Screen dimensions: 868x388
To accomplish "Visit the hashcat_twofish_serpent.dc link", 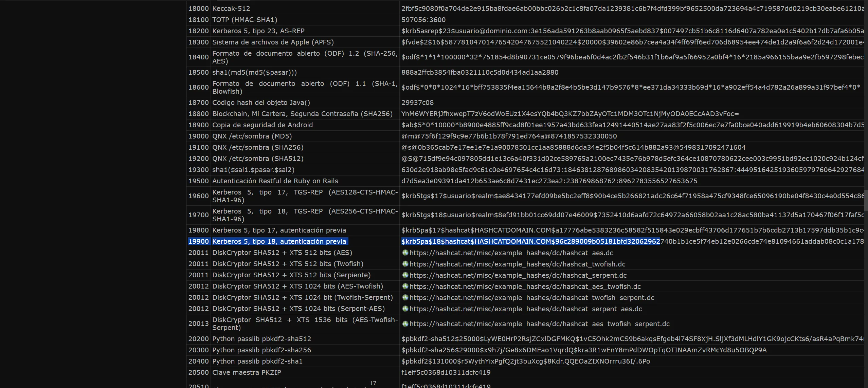I will tap(532, 298).
